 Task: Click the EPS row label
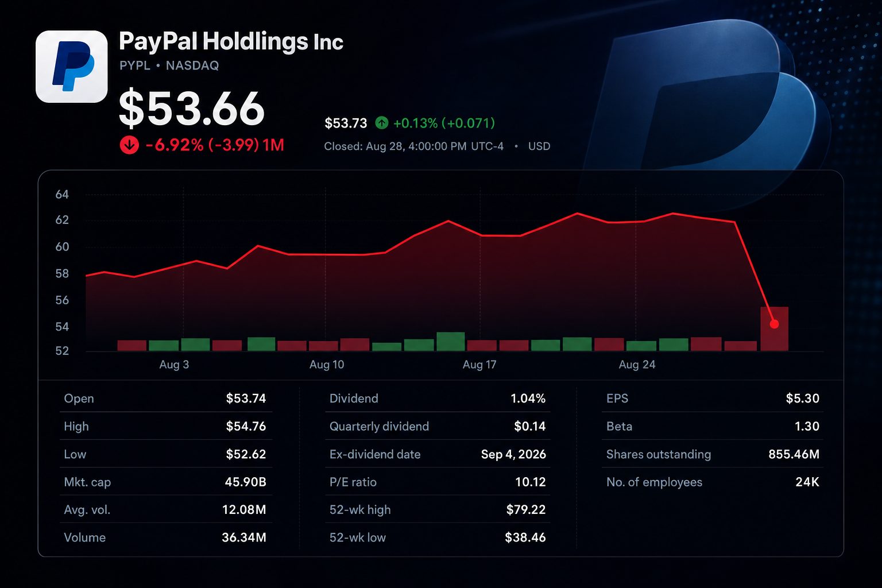617,399
